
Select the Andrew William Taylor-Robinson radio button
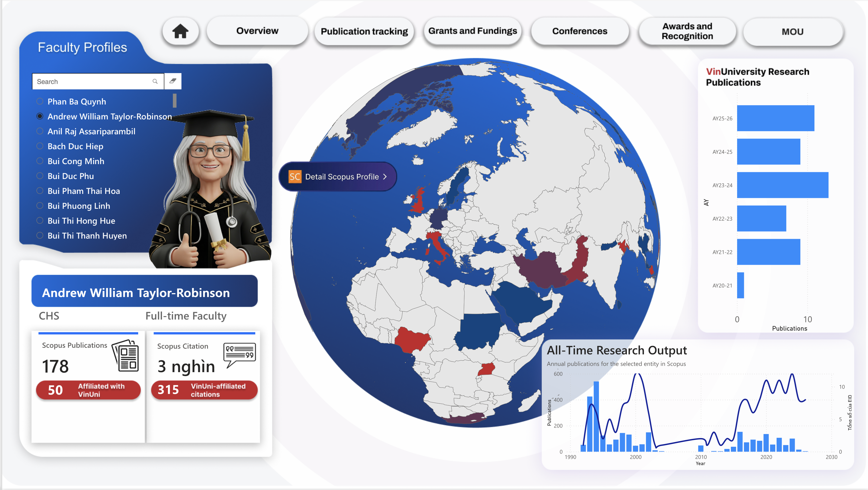(40, 116)
